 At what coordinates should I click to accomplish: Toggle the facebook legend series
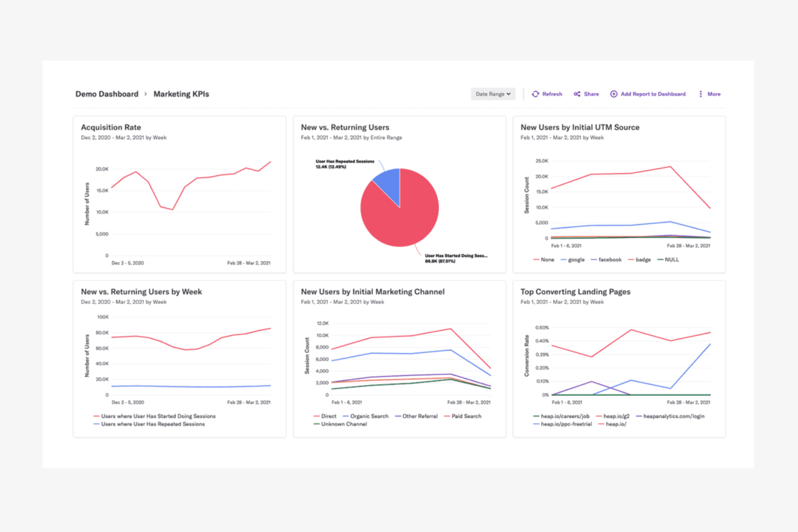pyautogui.click(x=606, y=260)
